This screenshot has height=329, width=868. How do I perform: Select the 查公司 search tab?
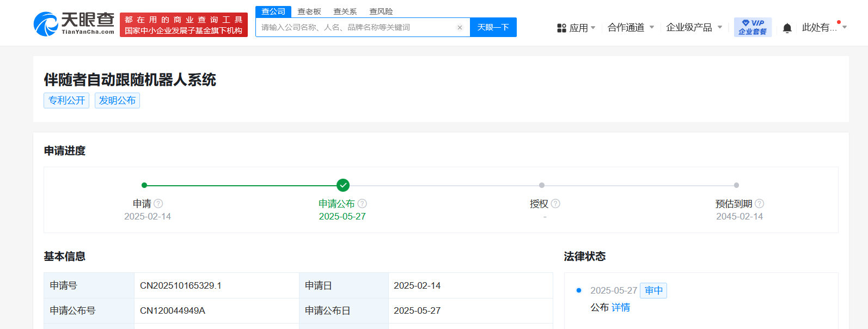[x=273, y=11]
